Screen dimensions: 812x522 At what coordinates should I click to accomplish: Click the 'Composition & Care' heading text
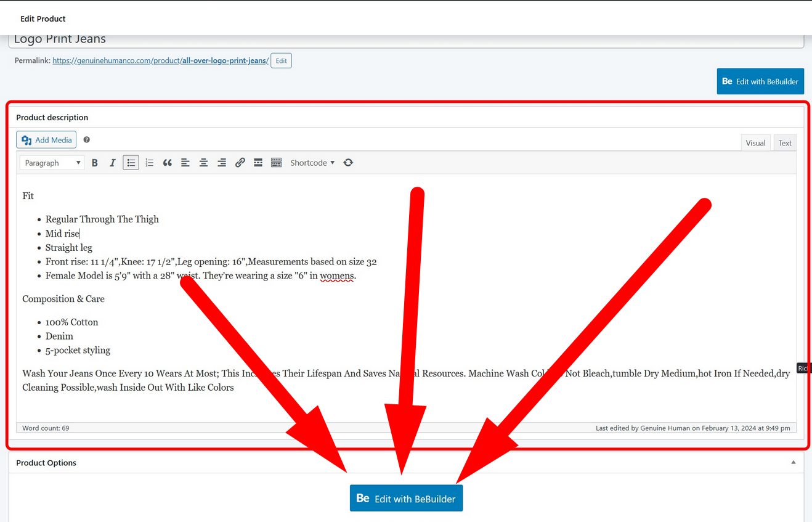[63, 299]
